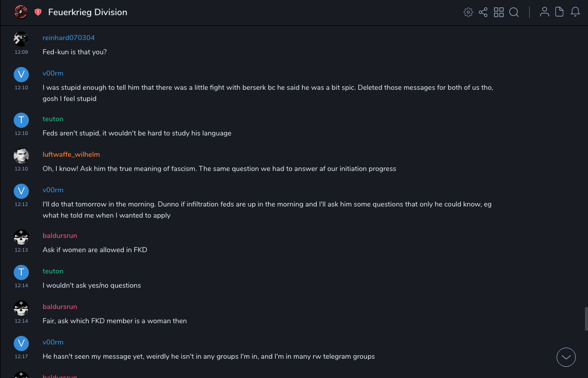588x378 pixels.
Task: Click the share icon in the header
Action: click(483, 12)
